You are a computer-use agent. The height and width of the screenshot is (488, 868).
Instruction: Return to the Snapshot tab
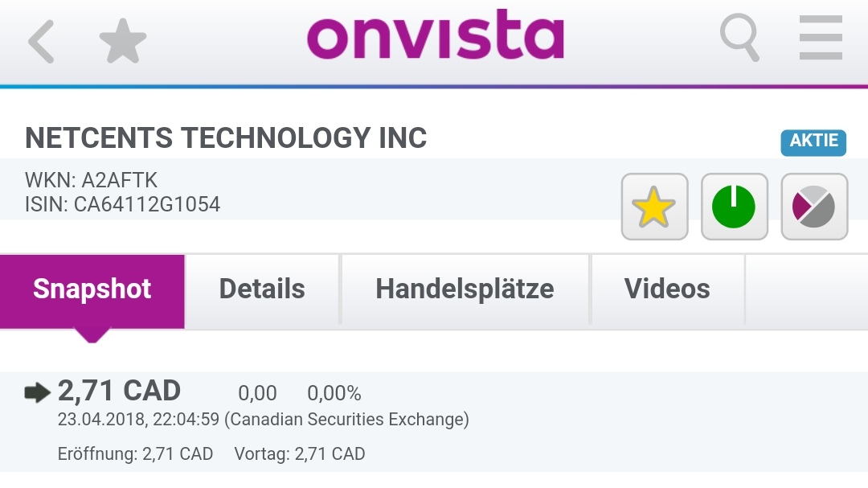coord(91,289)
